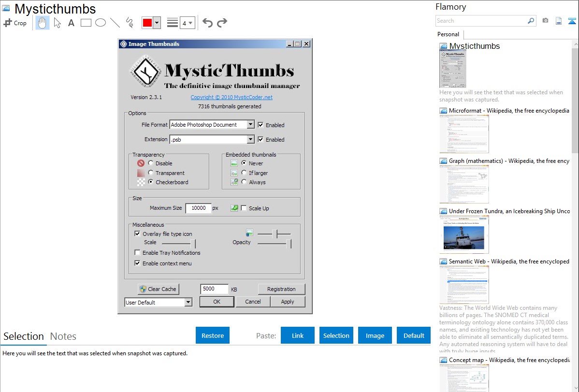The width and height of the screenshot is (579, 392).
Task: Enable the Scale Up checkbox
Action: [244, 208]
